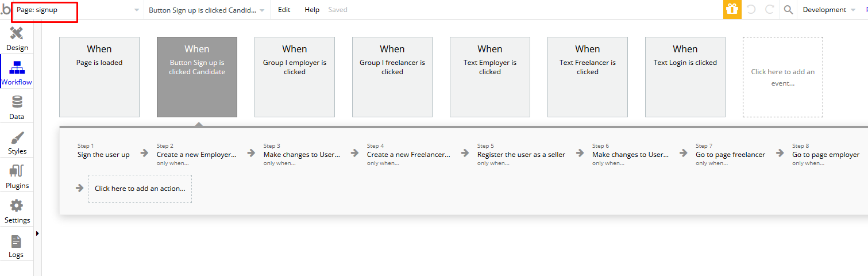Open the Styles brush icon
The image size is (868, 276).
click(17, 137)
